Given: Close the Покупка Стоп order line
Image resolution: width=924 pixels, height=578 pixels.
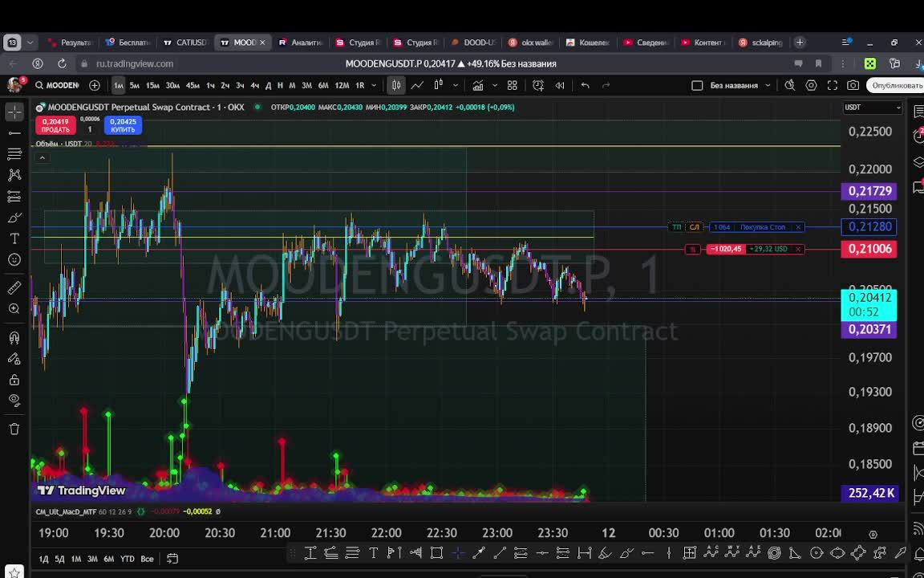Looking at the screenshot, I should point(798,227).
